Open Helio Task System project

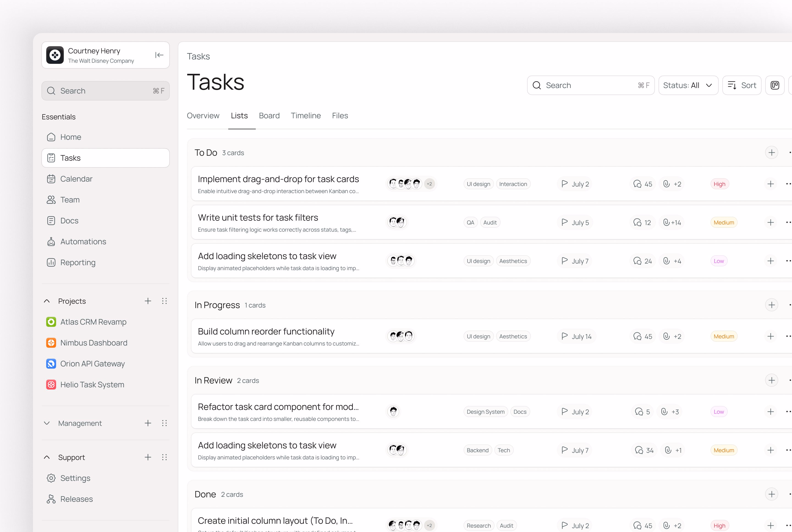click(106, 385)
